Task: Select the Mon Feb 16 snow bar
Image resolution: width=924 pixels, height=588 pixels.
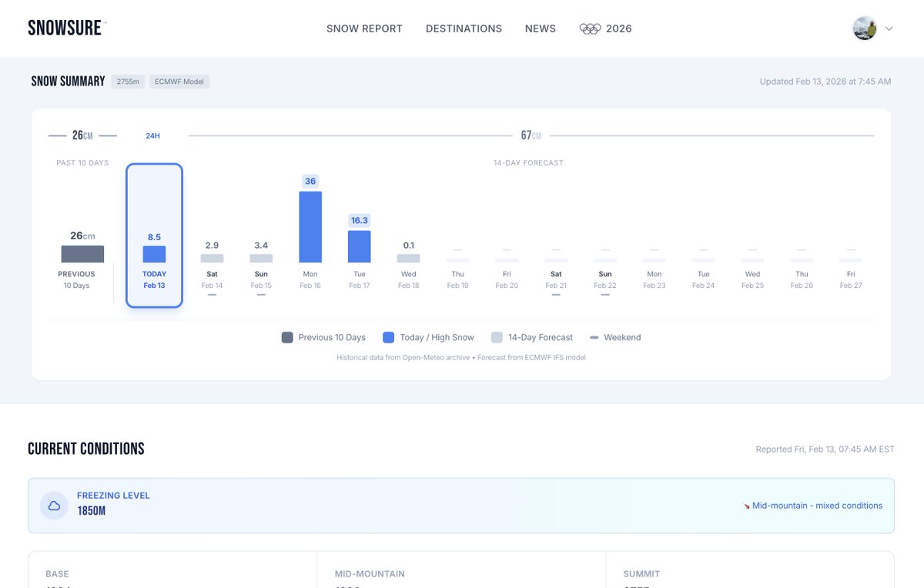Action: point(310,227)
